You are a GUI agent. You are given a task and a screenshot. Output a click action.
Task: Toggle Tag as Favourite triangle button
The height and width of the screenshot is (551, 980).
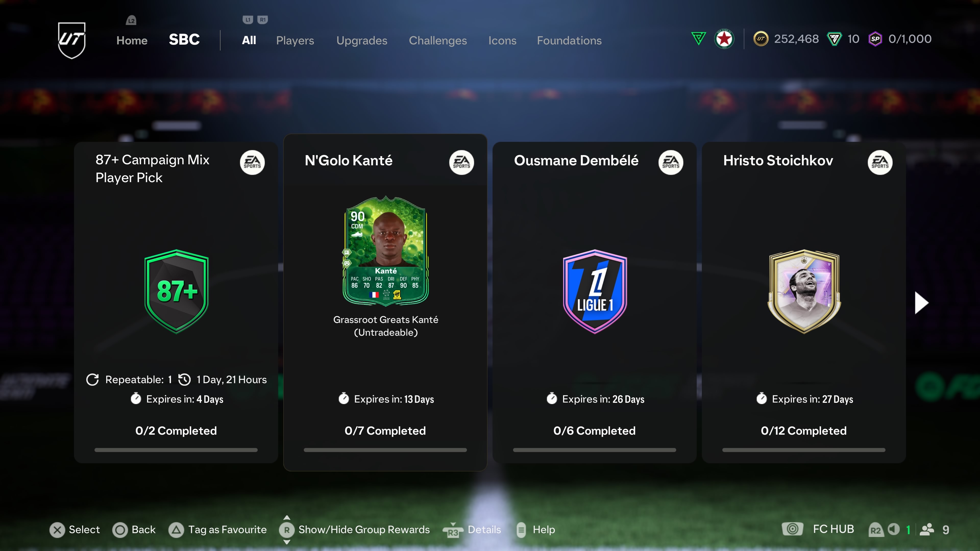click(x=176, y=530)
